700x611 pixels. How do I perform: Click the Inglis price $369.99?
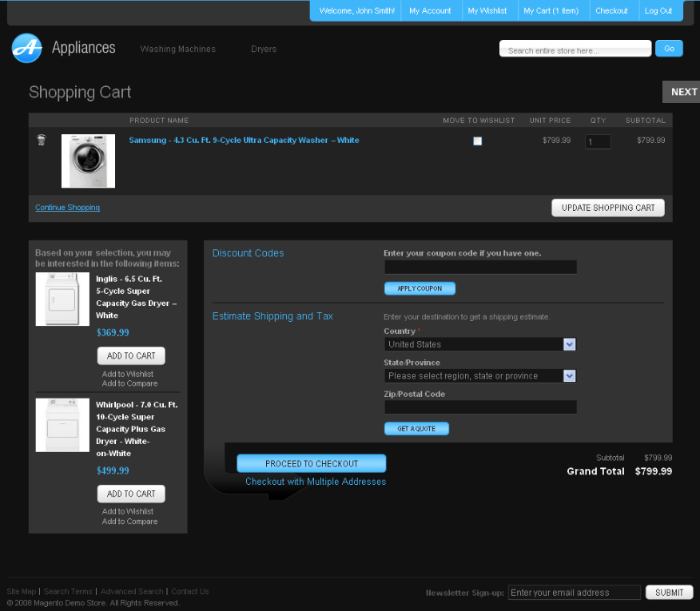coord(113,332)
